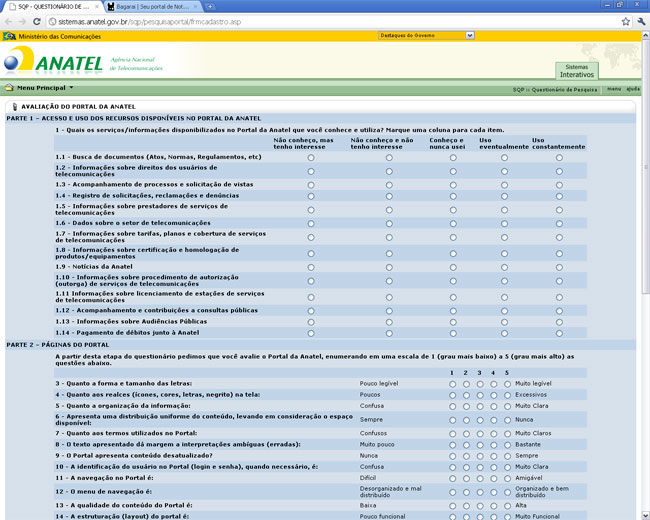
Task: Open the wrench settings menu
Action: point(641,22)
